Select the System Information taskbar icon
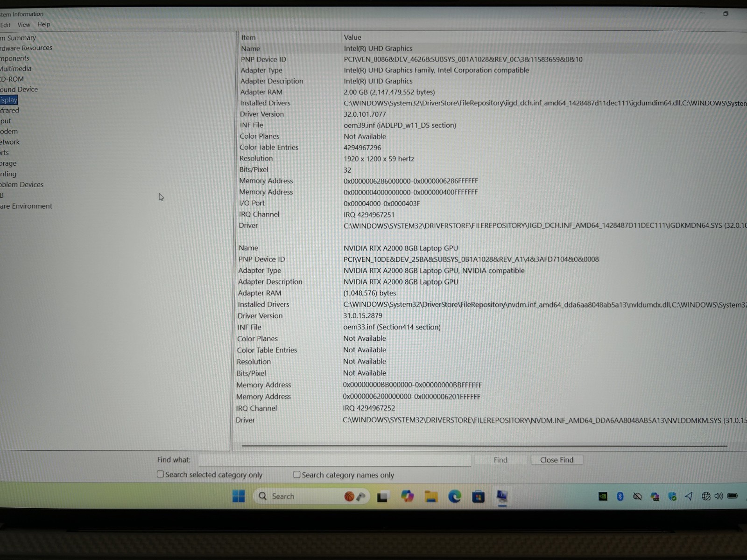This screenshot has height=560, width=747. pyautogui.click(x=502, y=497)
